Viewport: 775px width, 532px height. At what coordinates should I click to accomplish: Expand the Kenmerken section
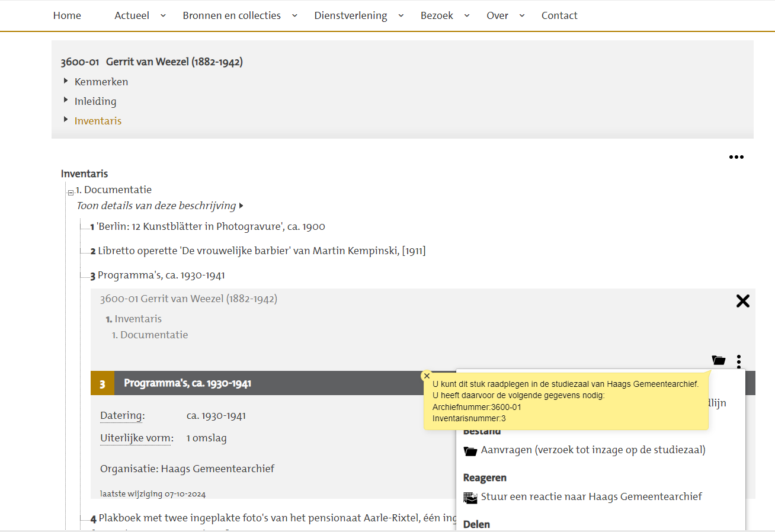tap(101, 82)
